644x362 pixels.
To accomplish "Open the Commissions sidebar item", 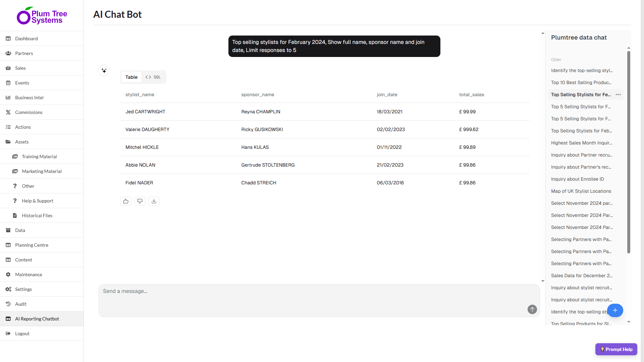I will click(x=29, y=112).
